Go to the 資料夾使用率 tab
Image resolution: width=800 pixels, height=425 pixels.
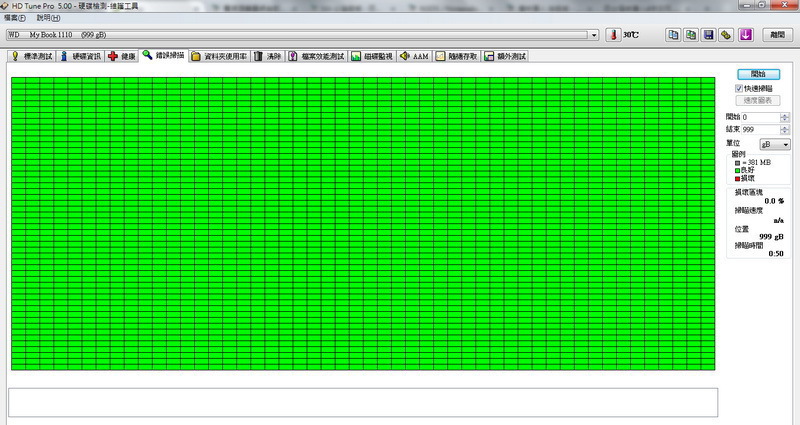[219, 56]
